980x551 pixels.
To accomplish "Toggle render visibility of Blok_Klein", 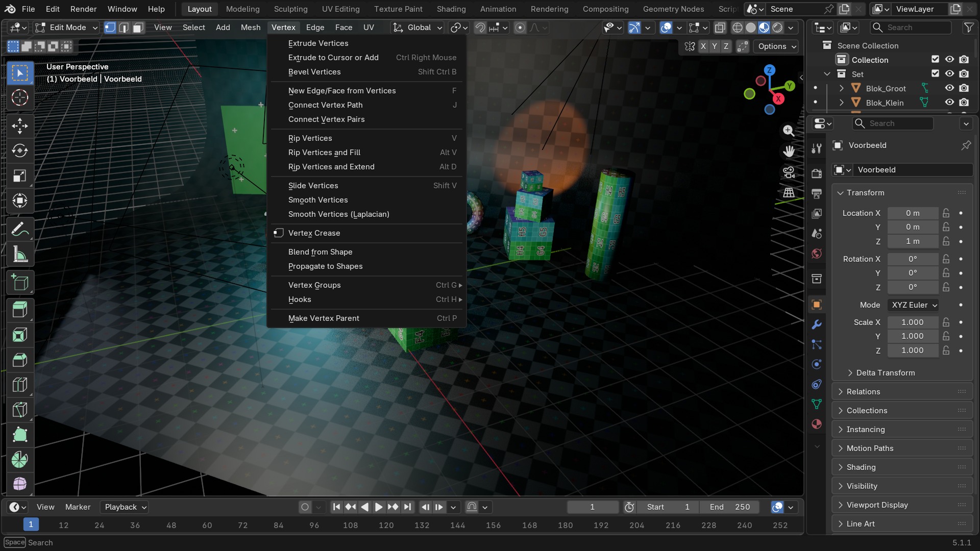I will (x=964, y=103).
